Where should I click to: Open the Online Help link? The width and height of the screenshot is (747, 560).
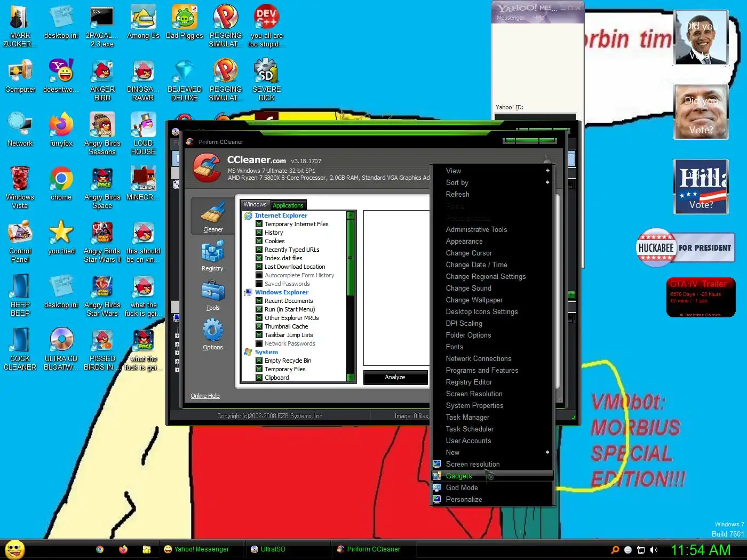click(x=205, y=396)
